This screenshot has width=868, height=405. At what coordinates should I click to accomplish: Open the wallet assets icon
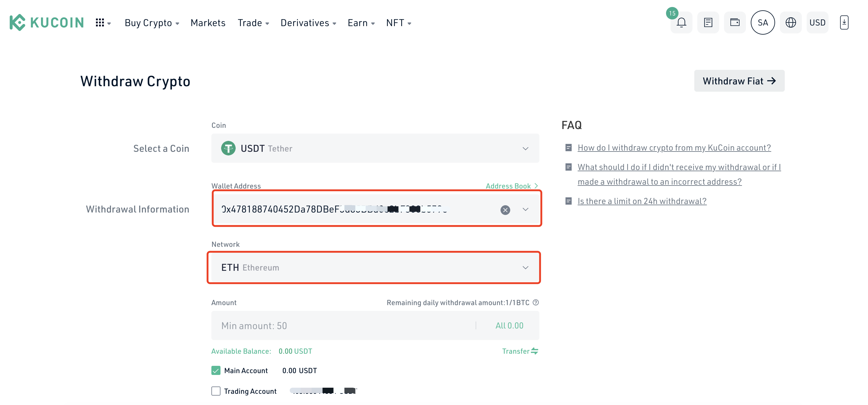pyautogui.click(x=735, y=22)
